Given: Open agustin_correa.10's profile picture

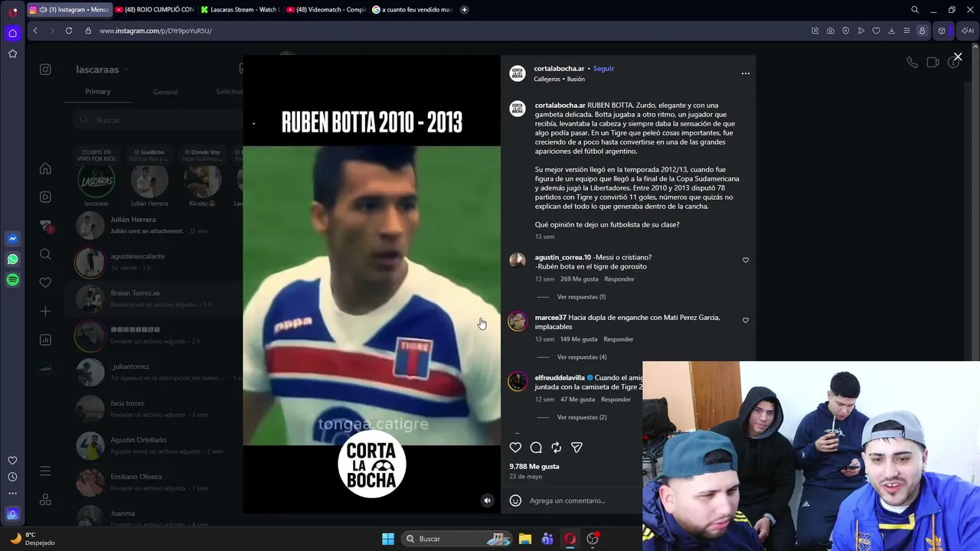Looking at the screenshot, I should 518,260.
